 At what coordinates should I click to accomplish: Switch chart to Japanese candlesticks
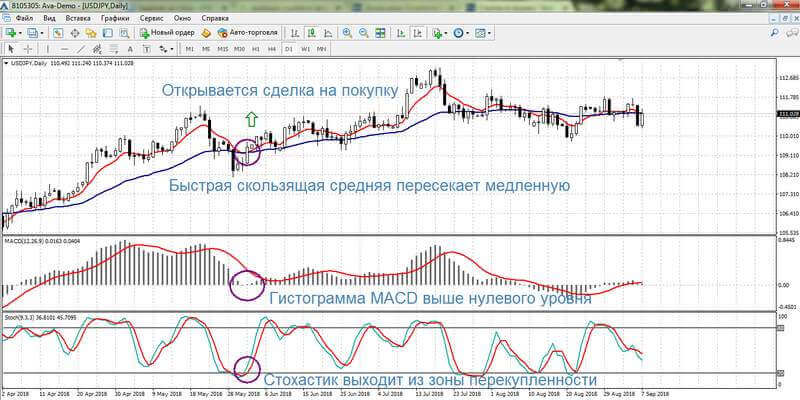click(311, 33)
